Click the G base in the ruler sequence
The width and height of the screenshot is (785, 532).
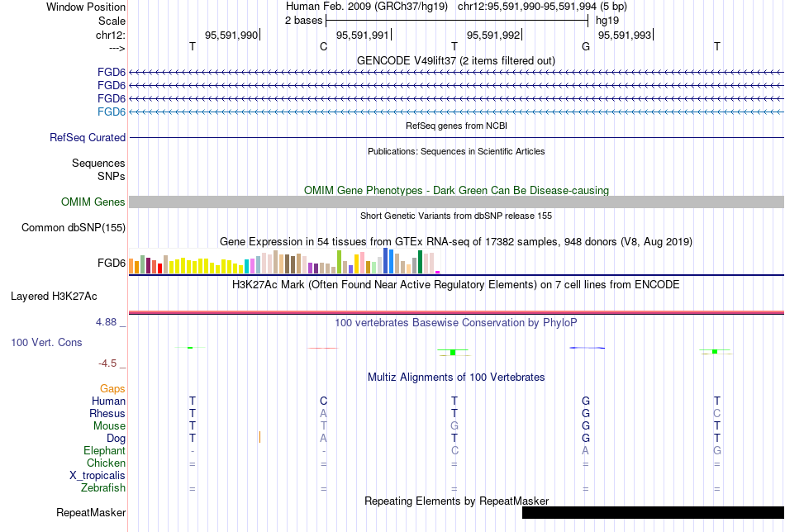point(586,46)
